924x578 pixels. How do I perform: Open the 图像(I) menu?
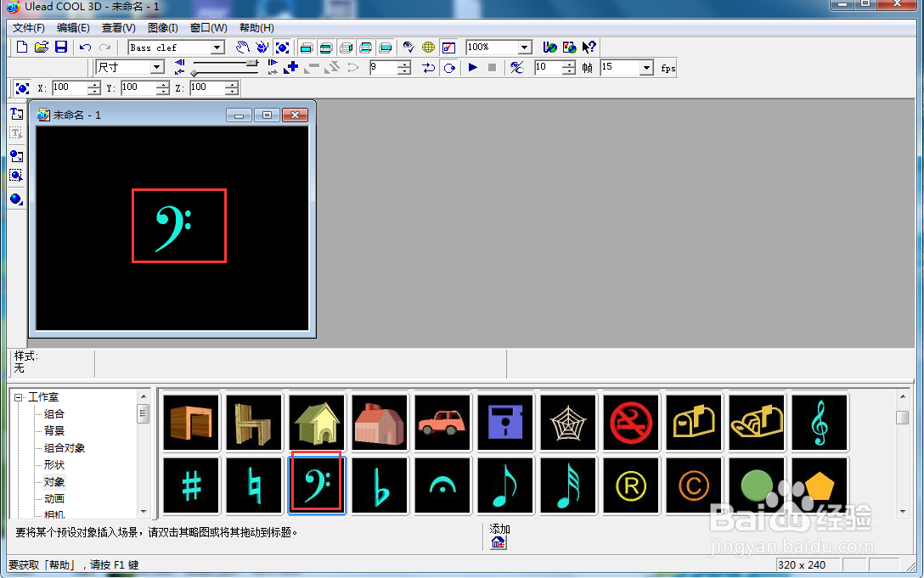(x=163, y=28)
